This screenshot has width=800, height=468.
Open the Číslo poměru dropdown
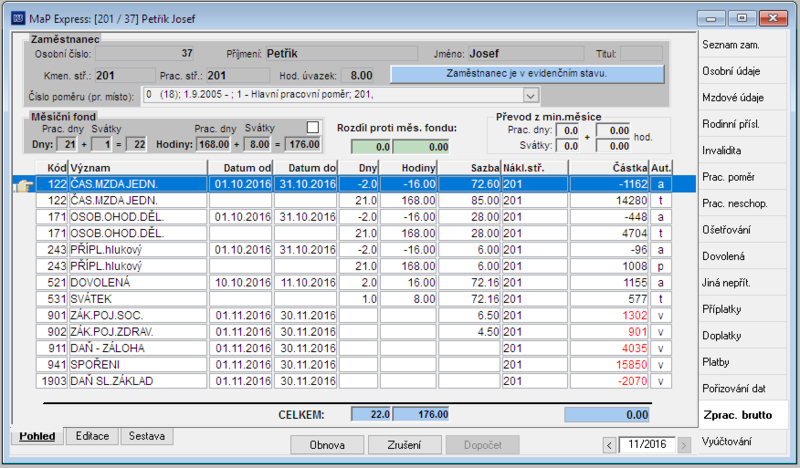531,95
